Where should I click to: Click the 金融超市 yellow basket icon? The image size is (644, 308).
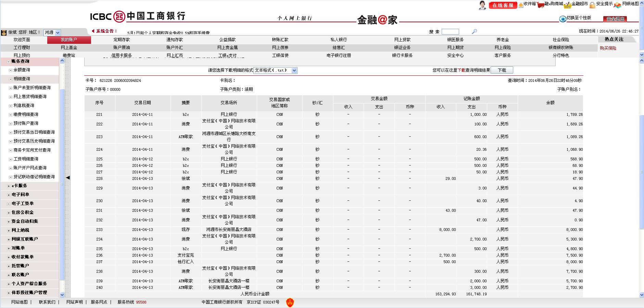[568, 5]
